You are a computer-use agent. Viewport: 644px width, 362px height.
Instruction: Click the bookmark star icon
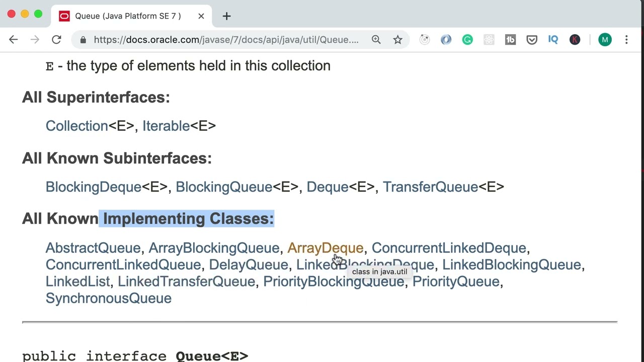tap(398, 40)
